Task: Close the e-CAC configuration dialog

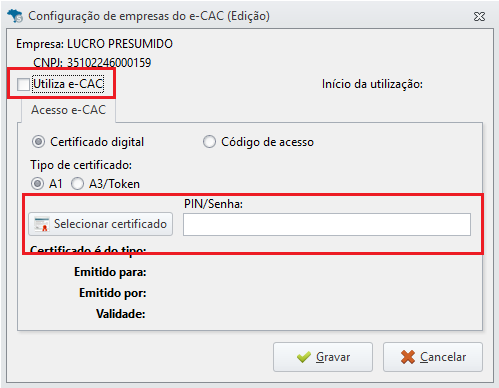Action: (479, 16)
